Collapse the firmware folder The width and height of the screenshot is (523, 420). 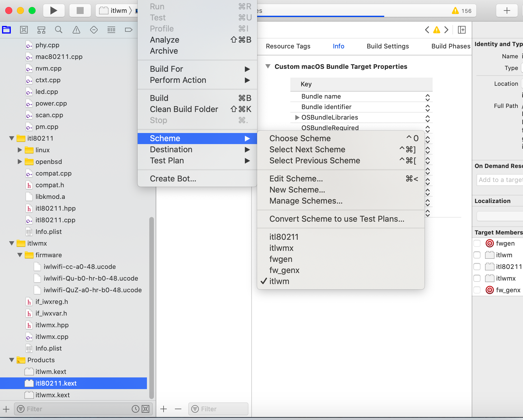tap(20, 255)
